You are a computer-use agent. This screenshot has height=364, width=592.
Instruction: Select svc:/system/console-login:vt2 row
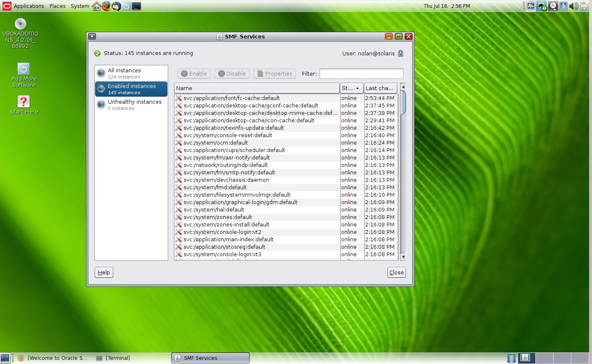pyautogui.click(x=286, y=232)
